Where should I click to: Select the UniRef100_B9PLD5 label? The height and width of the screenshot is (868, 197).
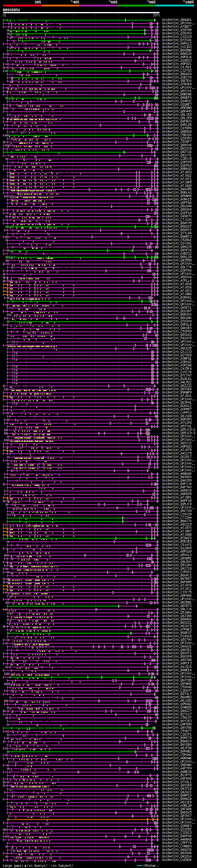177,125
